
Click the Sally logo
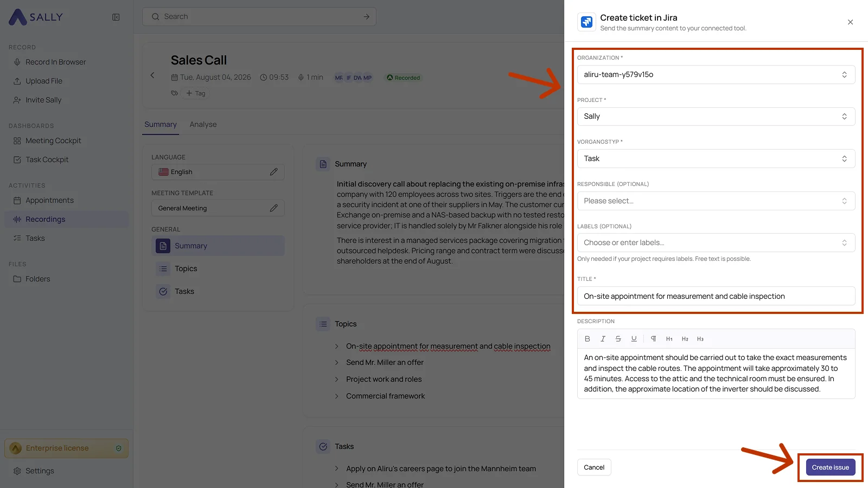click(x=36, y=17)
